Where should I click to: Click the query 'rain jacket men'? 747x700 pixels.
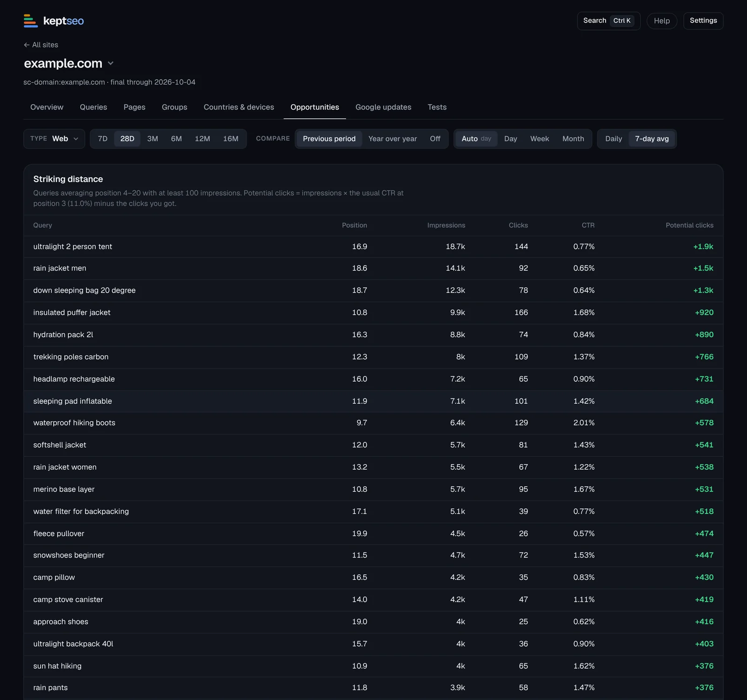pyautogui.click(x=60, y=268)
